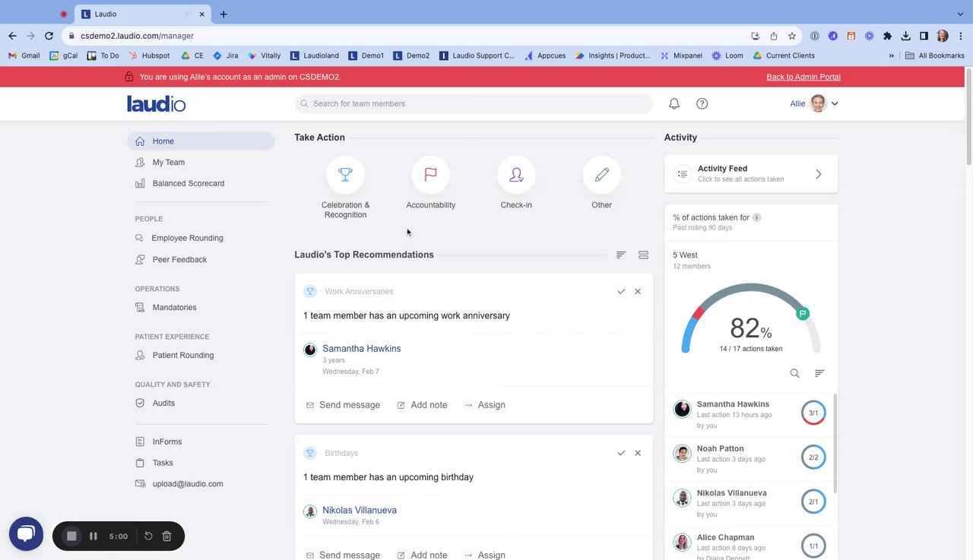Viewport: 973px width, 560px height.
Task: Assign the Work Anniversaries recommendation
Action: tap(484, 405)
